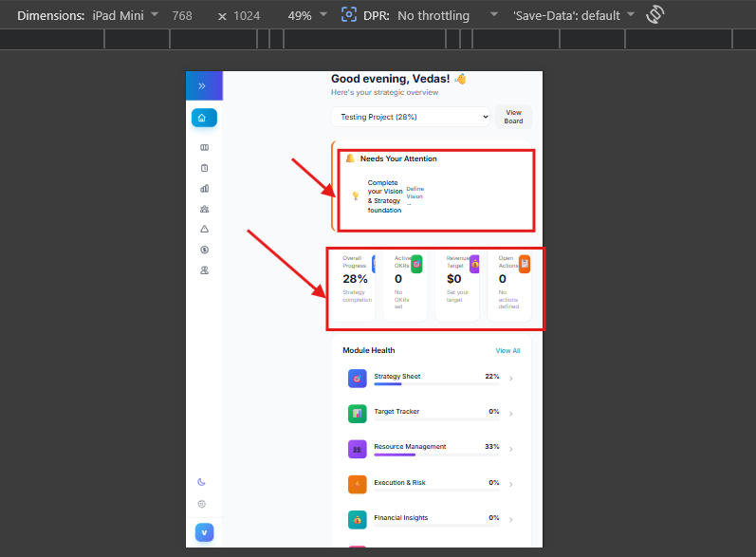Open the Save-Data default dropdown

(573, 15)
